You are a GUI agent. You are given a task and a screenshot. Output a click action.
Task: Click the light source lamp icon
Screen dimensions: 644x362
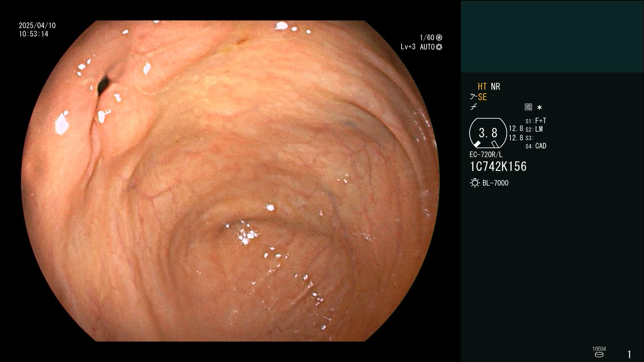(475, 183)
